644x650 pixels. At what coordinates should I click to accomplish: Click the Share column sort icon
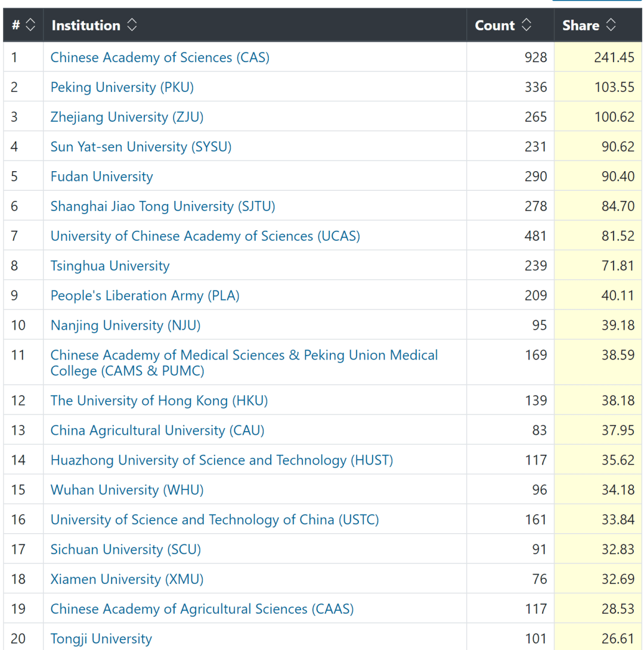tap(611, 25)
